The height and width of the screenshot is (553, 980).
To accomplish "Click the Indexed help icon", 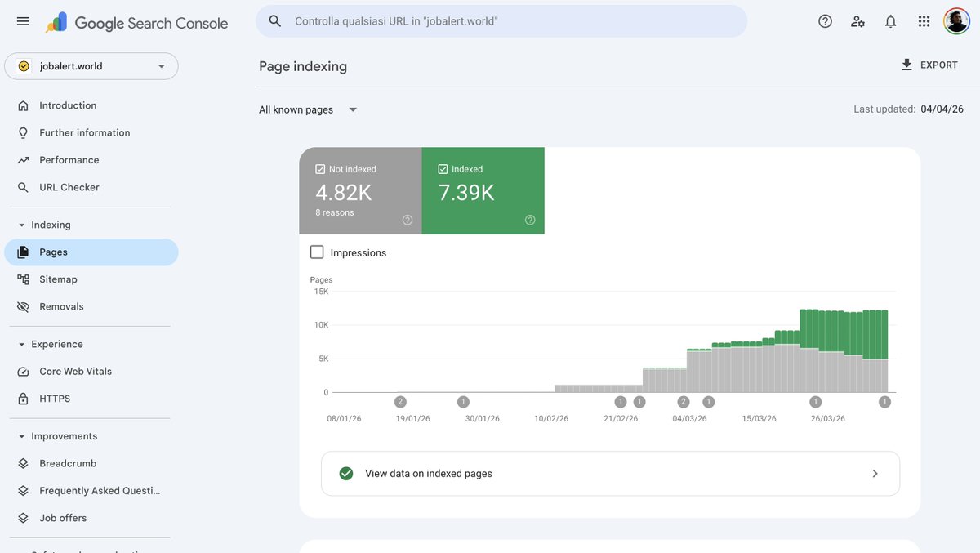I will click(530, 220).
